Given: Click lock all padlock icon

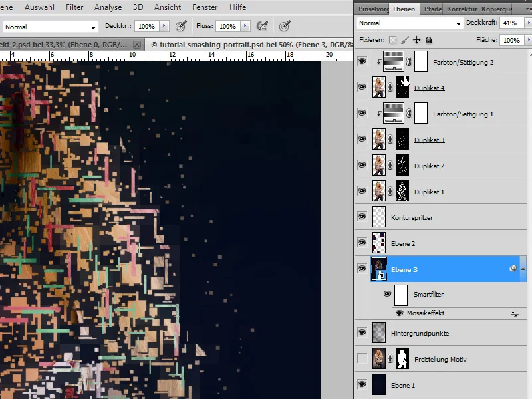Looking at the screenshot, I should tap(428, 40).
